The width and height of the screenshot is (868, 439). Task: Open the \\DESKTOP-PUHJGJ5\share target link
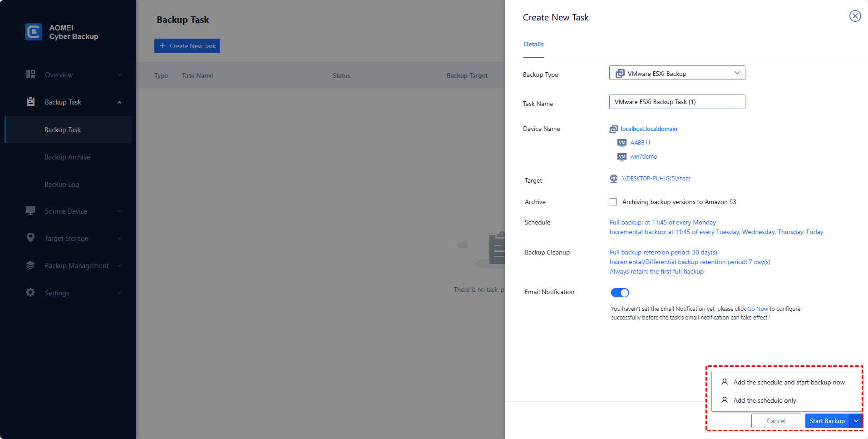click(x=656, y=179)
